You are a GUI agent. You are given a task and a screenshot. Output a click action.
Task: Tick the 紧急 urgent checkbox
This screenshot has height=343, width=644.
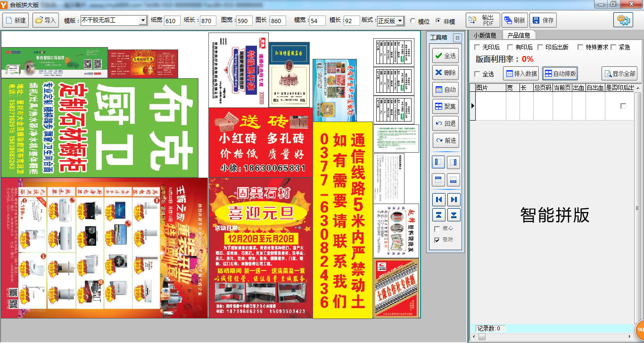click(x=613, y=47)
